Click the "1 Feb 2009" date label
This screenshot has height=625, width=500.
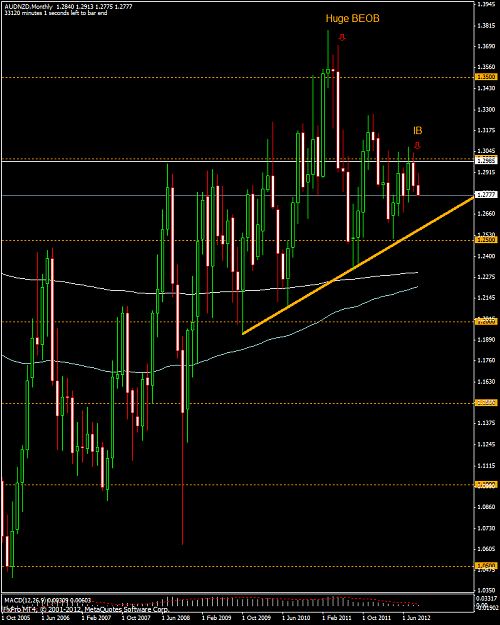217,617
